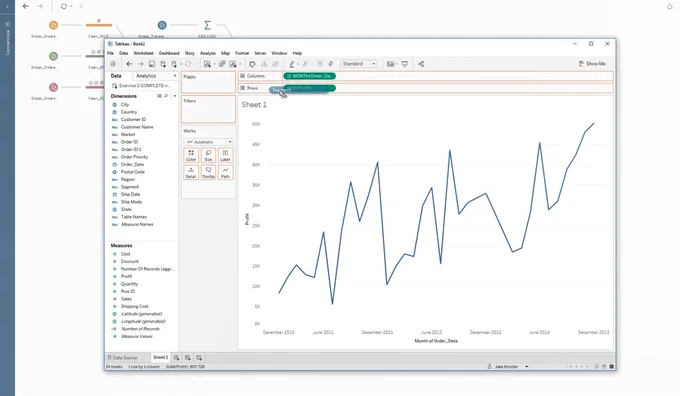Click the MONTH(Order_Date) pill in Columns

coord(310,76)
